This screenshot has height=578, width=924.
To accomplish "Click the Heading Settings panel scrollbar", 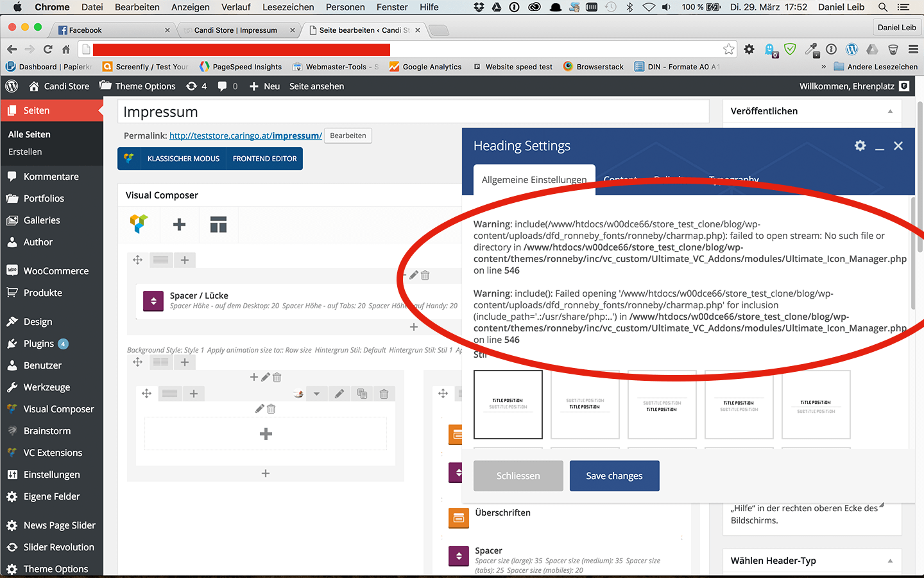I will [x=912, y=257].
